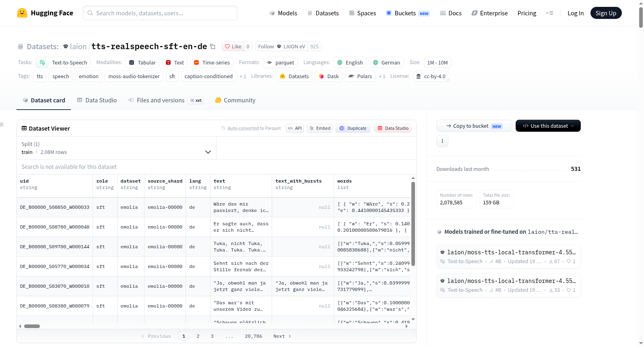Click the uid column header
The height and width of the screenshot is (347, 644).
(55, 185)
